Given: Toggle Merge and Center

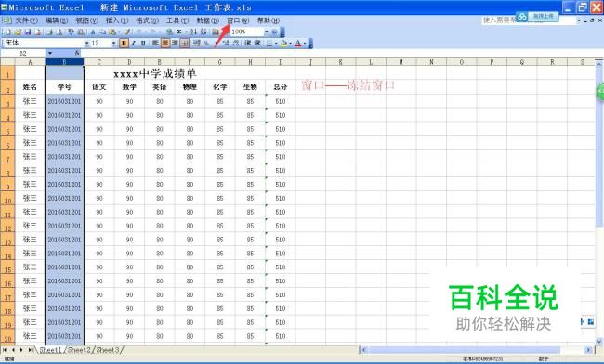Looking at the screenshot, I should tap(185, 43).
